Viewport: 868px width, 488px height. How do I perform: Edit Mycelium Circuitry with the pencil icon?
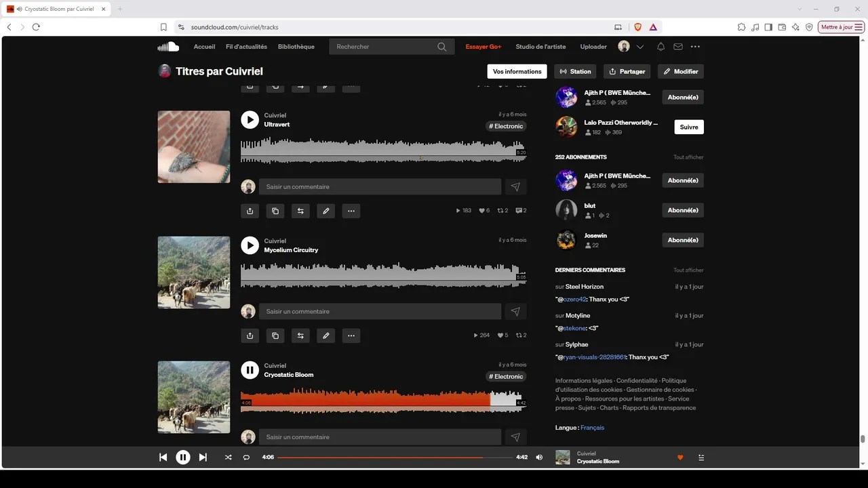[x=325, y=335]
